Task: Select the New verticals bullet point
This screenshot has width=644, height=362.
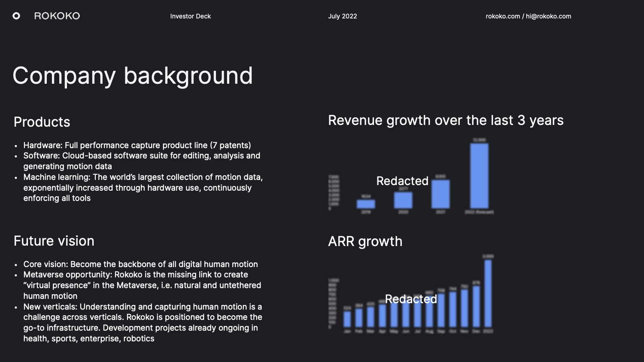Action: coord(143,322)
